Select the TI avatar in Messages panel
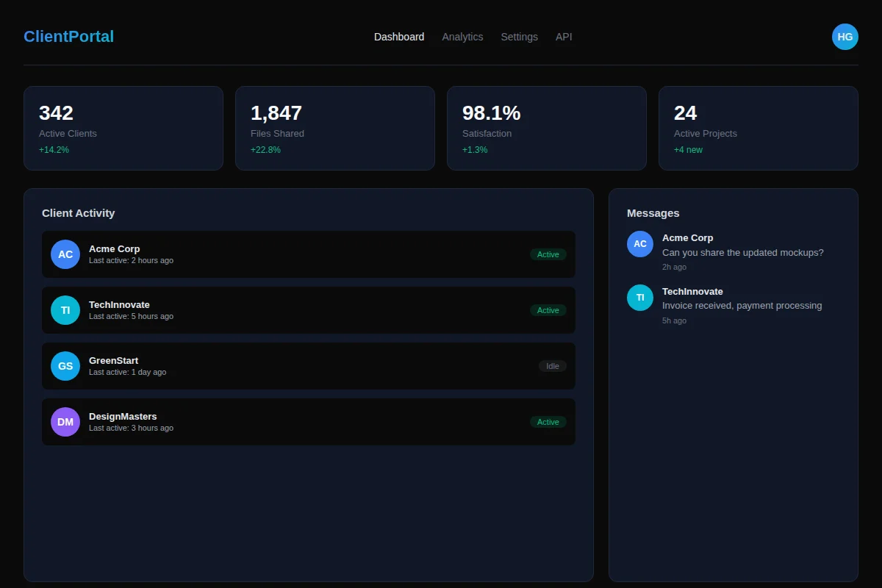This screenshot has width=882, height=588. click(x=639, y=298)
